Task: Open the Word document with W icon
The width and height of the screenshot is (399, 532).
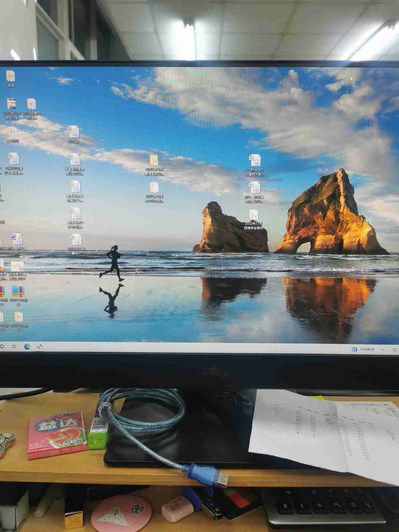Action: [x=17, y=240]
